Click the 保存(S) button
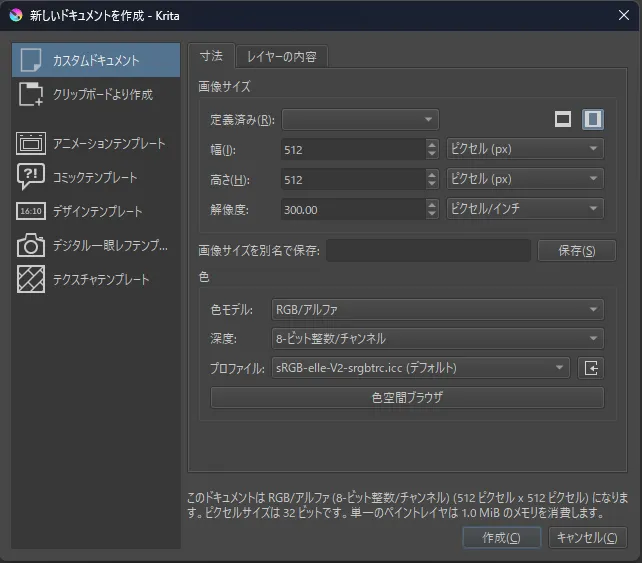 [576, 250]
